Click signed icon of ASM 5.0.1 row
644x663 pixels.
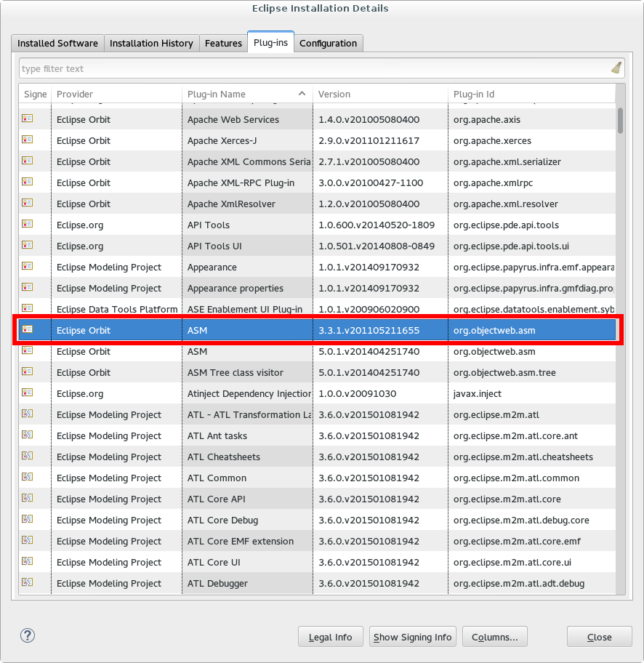point(28,350)
